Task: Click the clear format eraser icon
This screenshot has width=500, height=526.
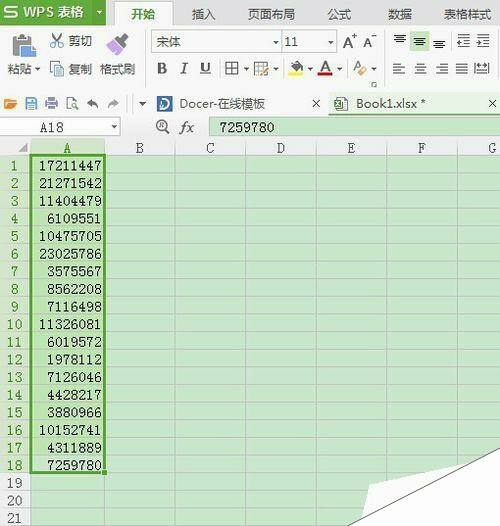Action: 360,68
